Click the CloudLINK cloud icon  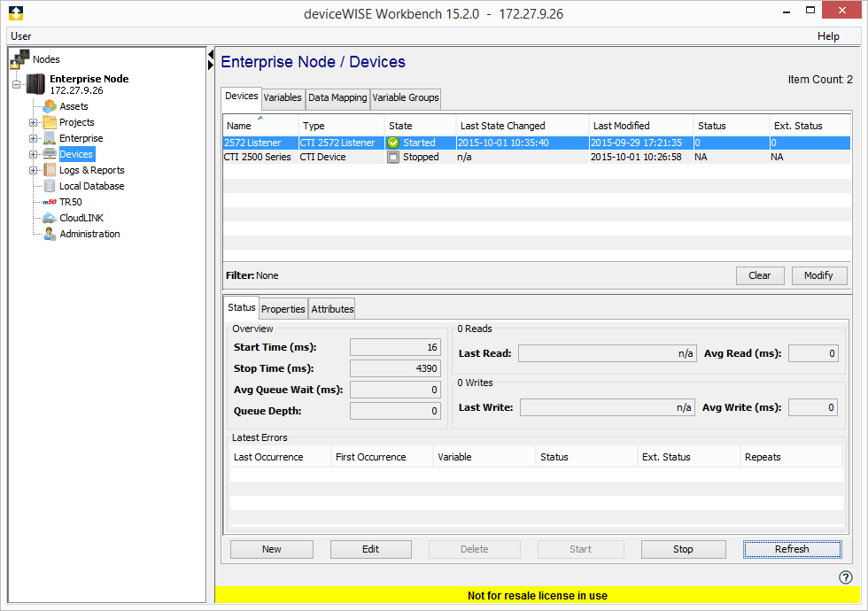point(50,218)
